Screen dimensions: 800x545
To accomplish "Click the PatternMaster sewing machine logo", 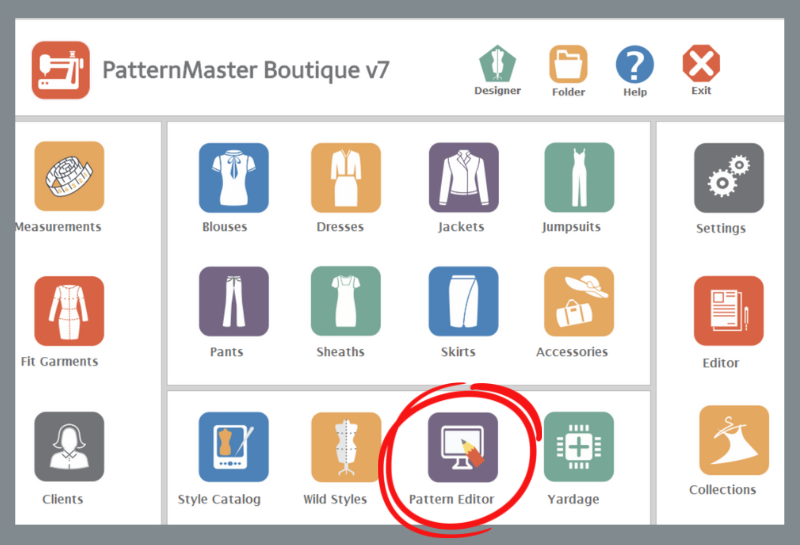I will pyautogui.click(x=61, y=70).
